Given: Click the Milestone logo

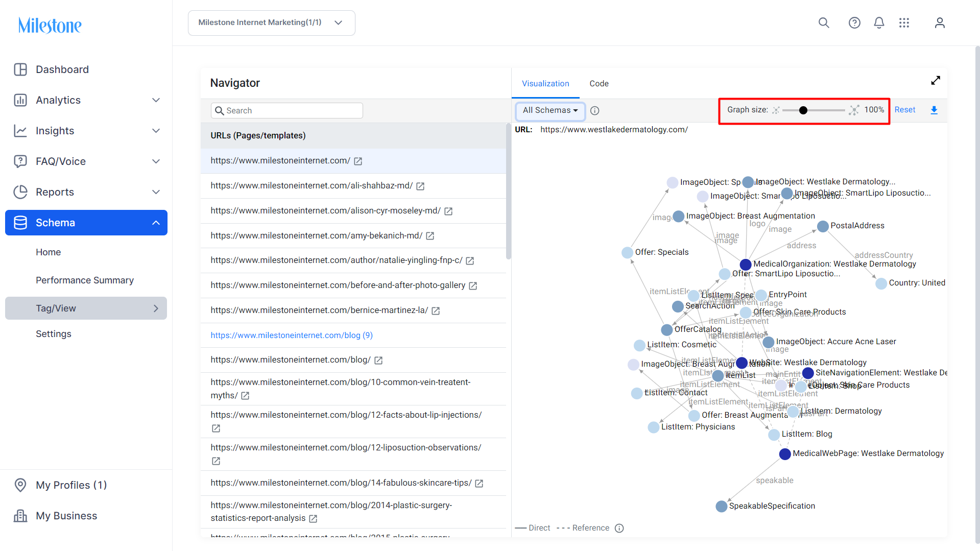Looking at the screenshot, I should click(x=50, y=25).
